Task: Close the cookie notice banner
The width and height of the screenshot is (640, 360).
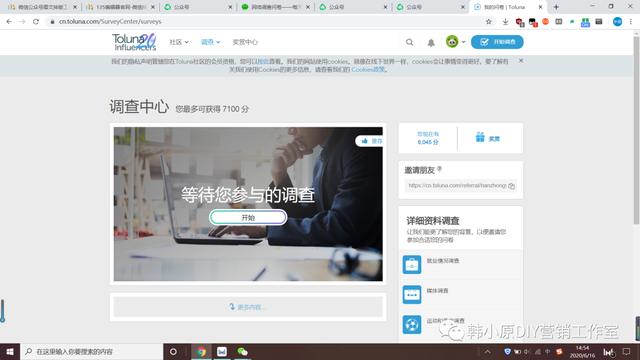Action: (x=521, y=60)
